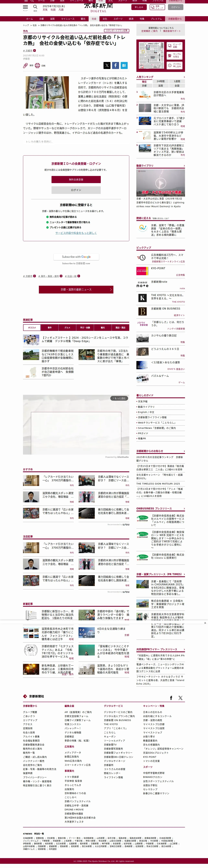208x868 pixels.
Task: Expand 京都新聞からのお知らせ arrow
Action: tap(184, 451)
